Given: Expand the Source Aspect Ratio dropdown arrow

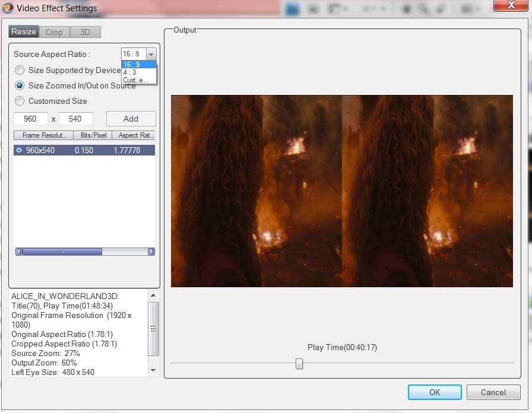Looking at the screenshot, I should tap(151, 54).
